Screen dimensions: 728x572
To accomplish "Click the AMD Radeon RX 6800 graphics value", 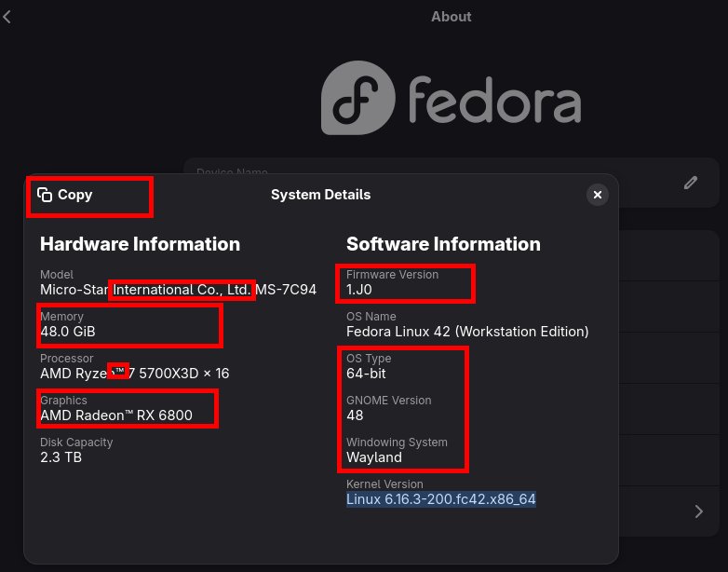I will pyautogui.click(x=116, y=415).
